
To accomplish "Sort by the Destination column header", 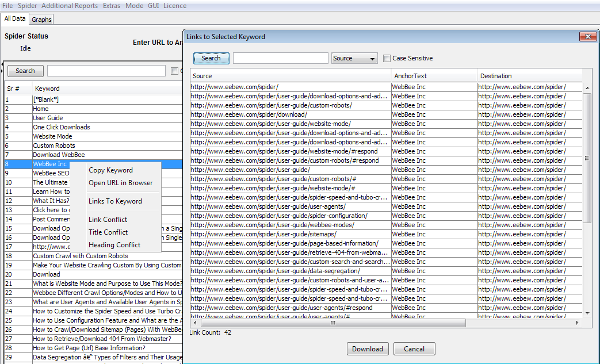I will pos(530,76).
